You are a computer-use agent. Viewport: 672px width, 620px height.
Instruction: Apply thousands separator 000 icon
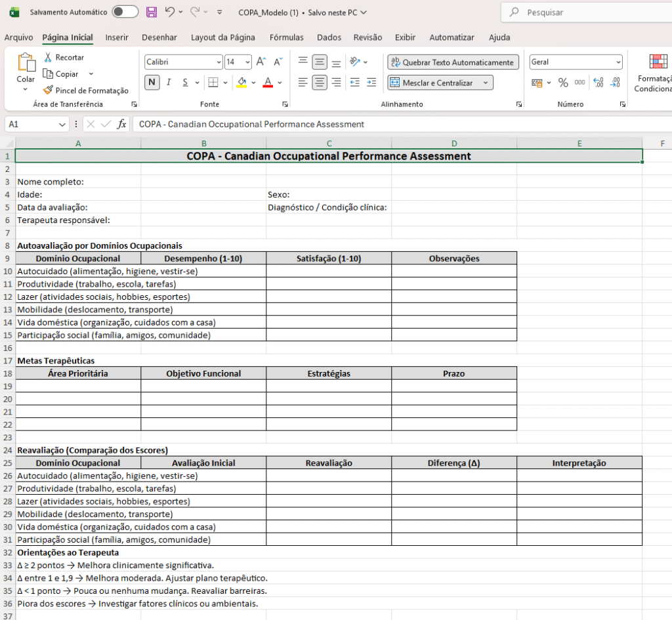pos(580,83)
